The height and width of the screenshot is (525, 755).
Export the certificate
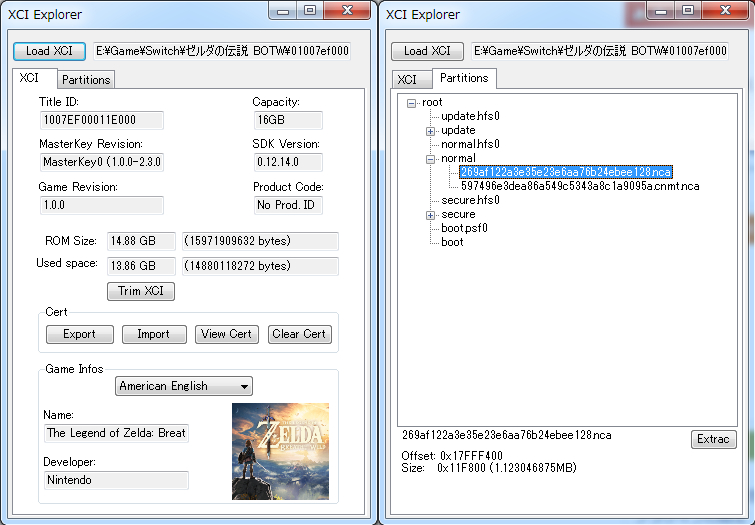coord(79,334)
